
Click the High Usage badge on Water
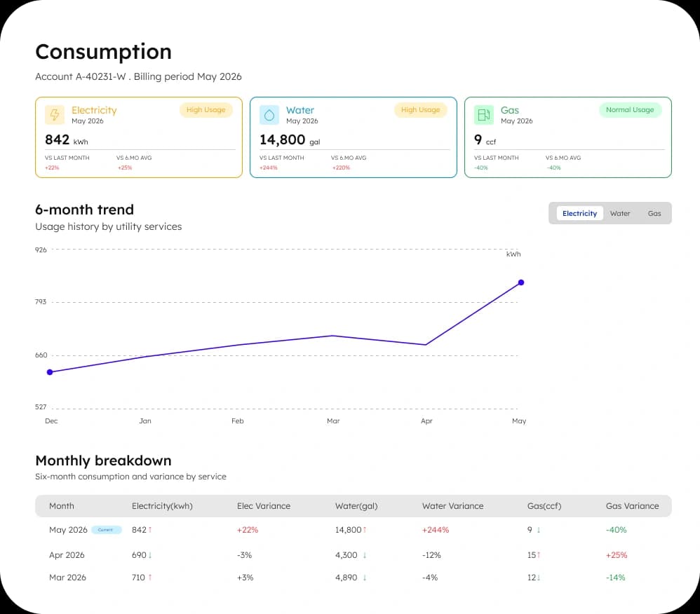point(421,110)
